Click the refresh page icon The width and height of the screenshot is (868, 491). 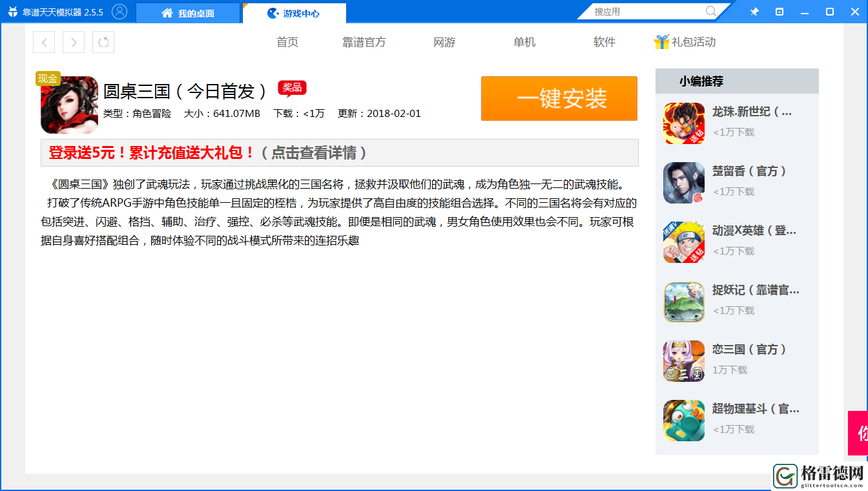pyautogui.click(x=103, y=42)
